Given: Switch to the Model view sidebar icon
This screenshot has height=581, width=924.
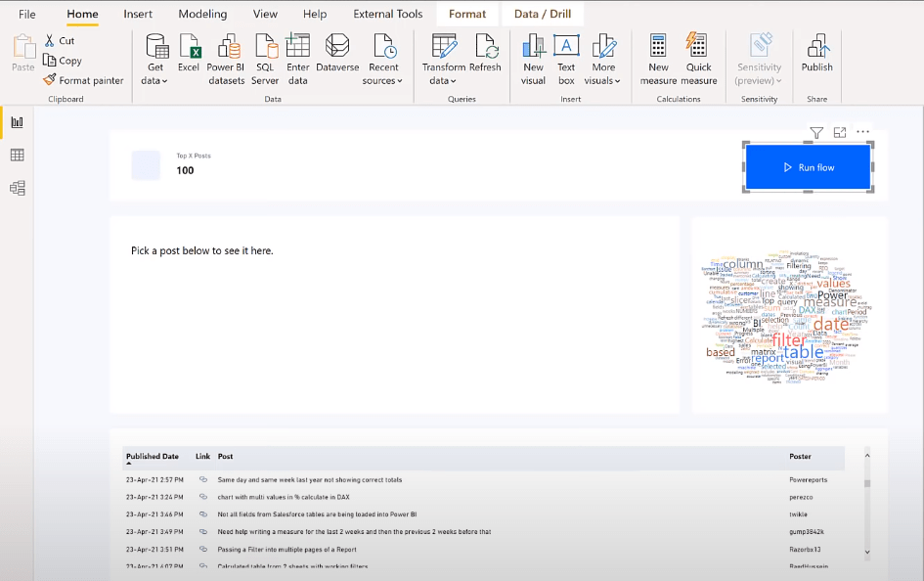Looking at the screenshot, I should click(17, 188).
